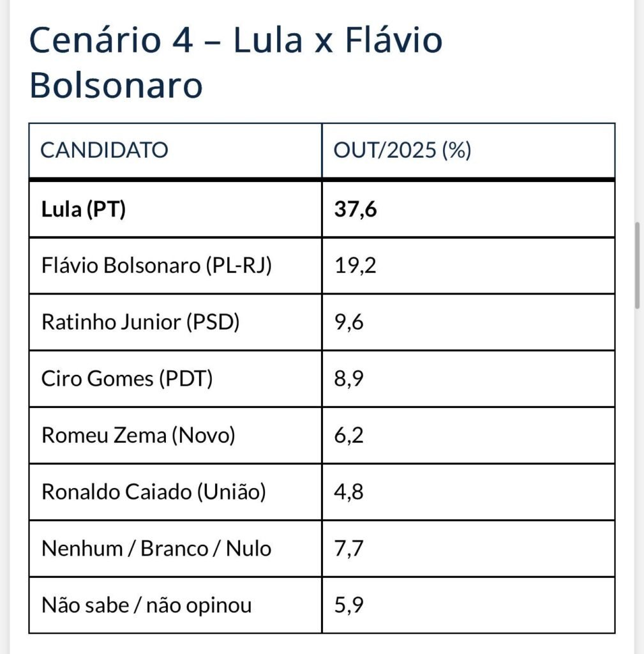The image size is (644, 654).
Task: Click the 9,6 percentage value
Action: point(349,323)
